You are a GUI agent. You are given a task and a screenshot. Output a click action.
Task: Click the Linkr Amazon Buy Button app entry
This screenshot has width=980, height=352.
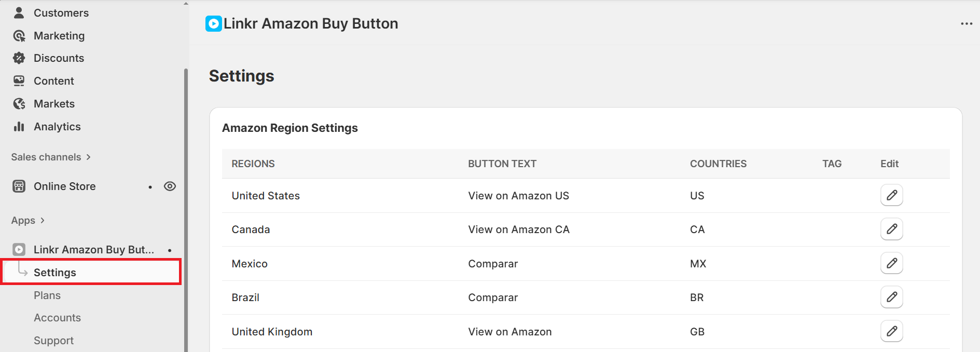coord(93,250)
